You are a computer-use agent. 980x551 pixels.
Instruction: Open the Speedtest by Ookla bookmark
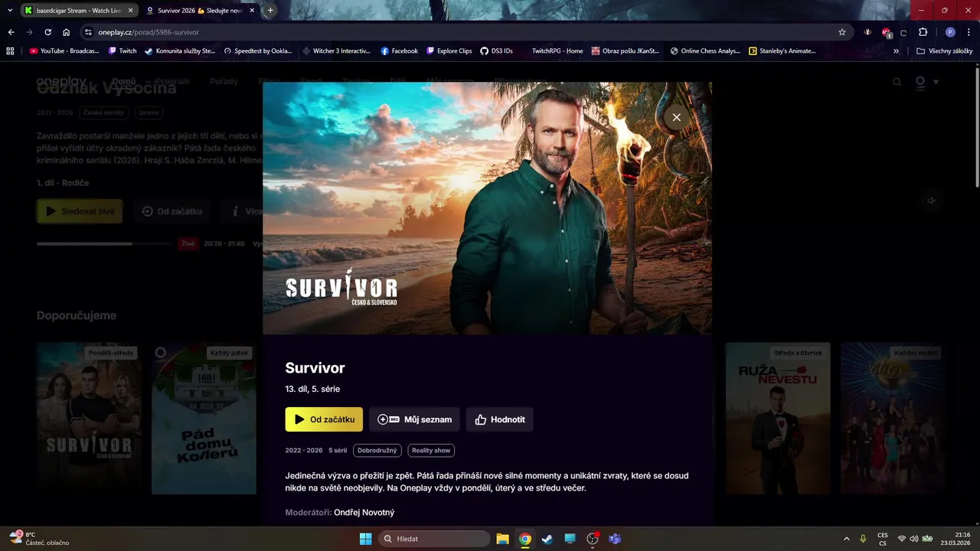(x=258, y=51)
